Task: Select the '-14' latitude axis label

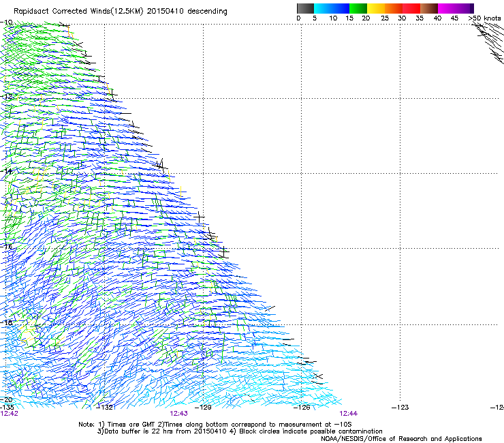Action: pos(6,171)
